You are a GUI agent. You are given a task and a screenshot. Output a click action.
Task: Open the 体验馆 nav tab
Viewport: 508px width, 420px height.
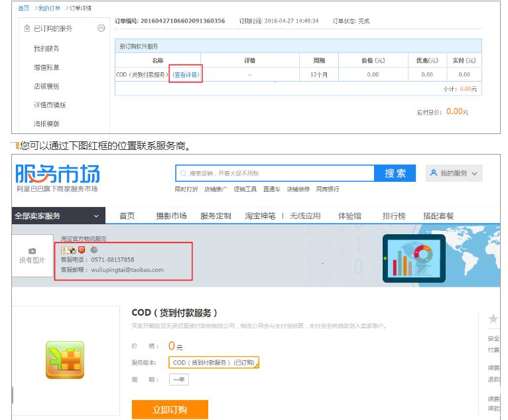349,216
